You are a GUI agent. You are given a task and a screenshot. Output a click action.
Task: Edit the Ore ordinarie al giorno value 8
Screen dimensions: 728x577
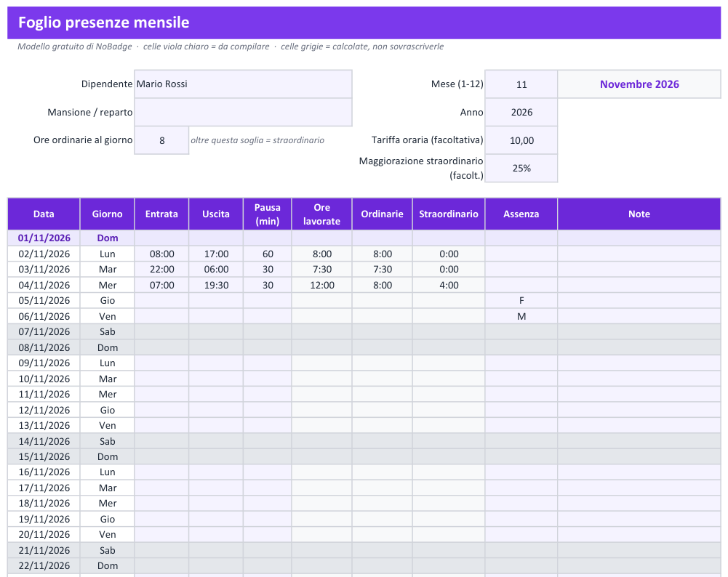click(x=161, y=140)
